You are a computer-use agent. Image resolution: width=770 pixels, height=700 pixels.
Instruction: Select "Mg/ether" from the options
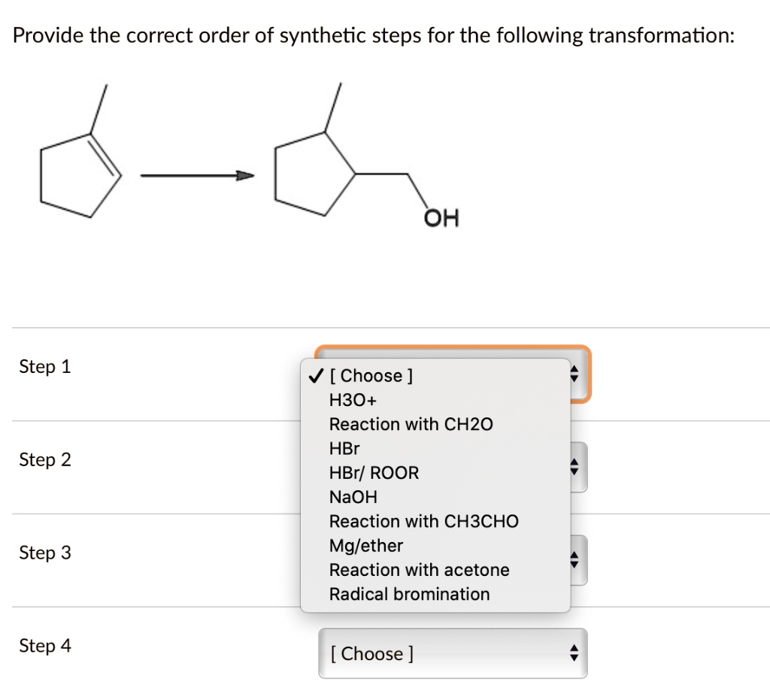(x=366, y=545)
